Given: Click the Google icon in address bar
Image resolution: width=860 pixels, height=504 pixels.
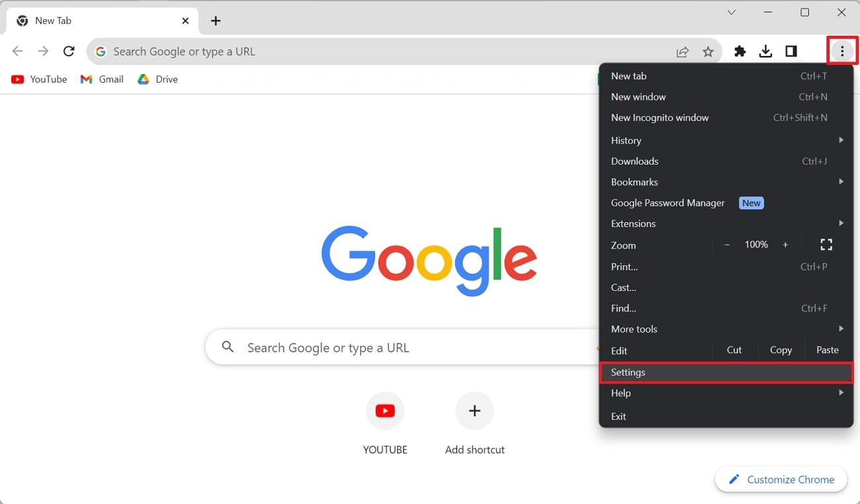Looking at the screenshot, I should tap(101, 52).
